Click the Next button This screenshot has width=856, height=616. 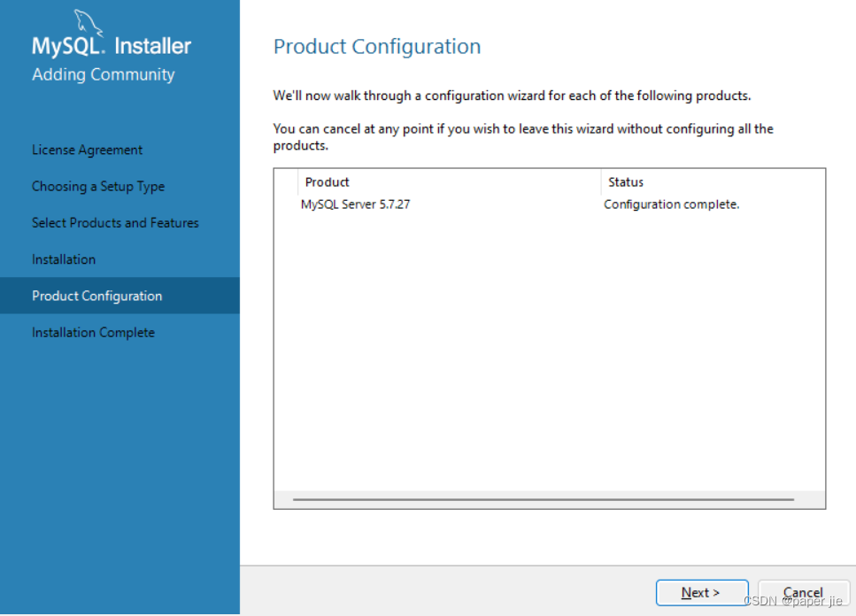coord(701,592)
